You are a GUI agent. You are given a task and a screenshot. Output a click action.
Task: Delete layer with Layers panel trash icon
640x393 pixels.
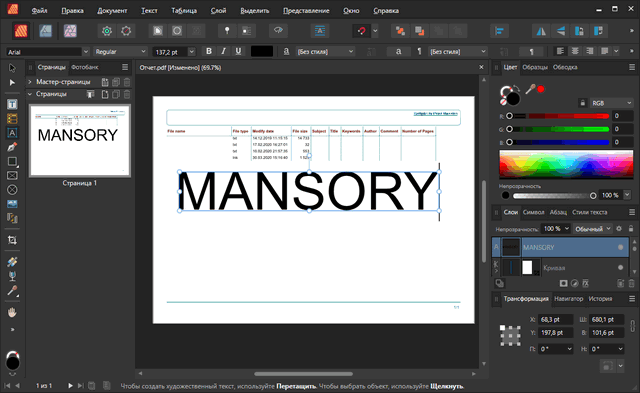631,283
